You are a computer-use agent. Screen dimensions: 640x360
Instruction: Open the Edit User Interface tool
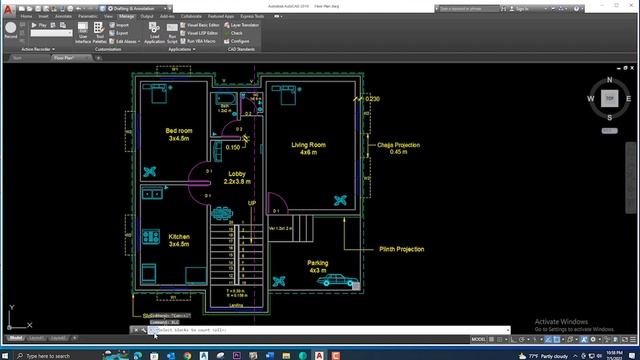(x=83, y=33)
